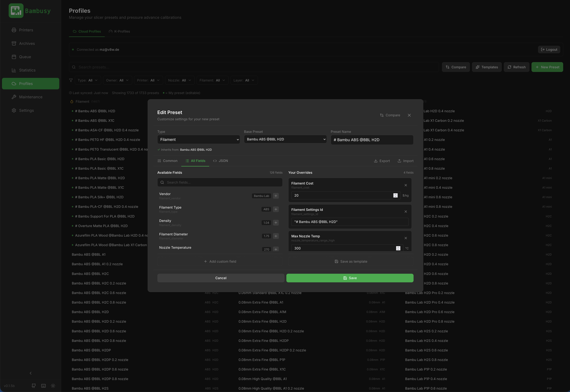The image size is (570, 392).
Task: Open Maintenance from the sidebar
Action: pyautogui.click(x=30, y=97)
